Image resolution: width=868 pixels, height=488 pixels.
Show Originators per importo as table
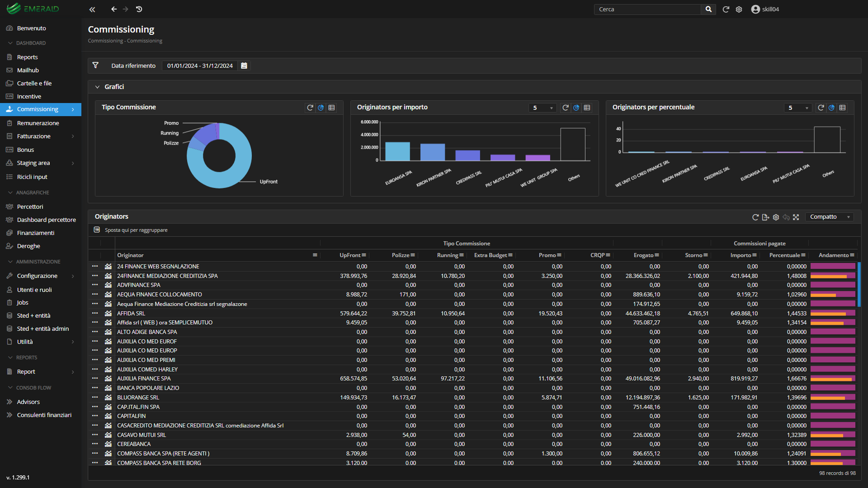point(587,108)
